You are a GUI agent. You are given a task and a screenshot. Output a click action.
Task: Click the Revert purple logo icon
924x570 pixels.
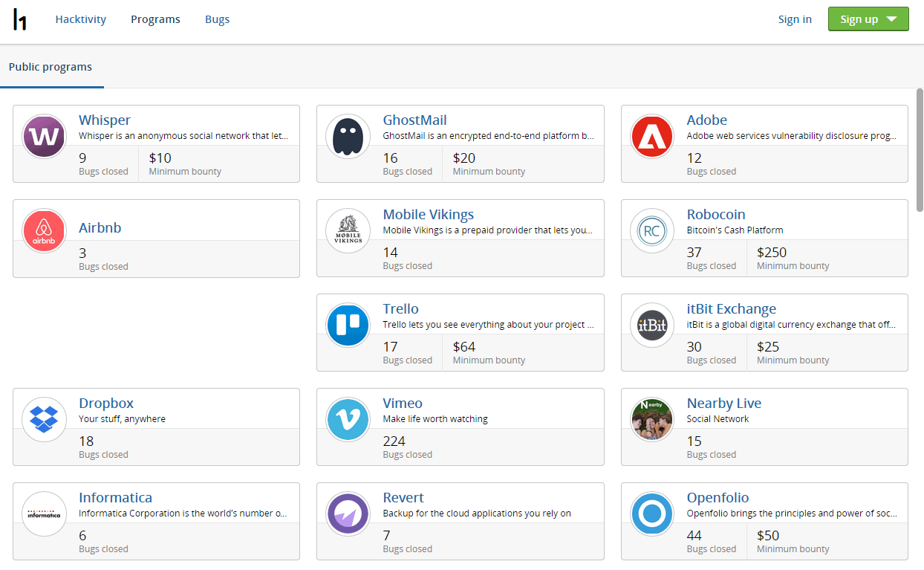[x=348, y=514]
